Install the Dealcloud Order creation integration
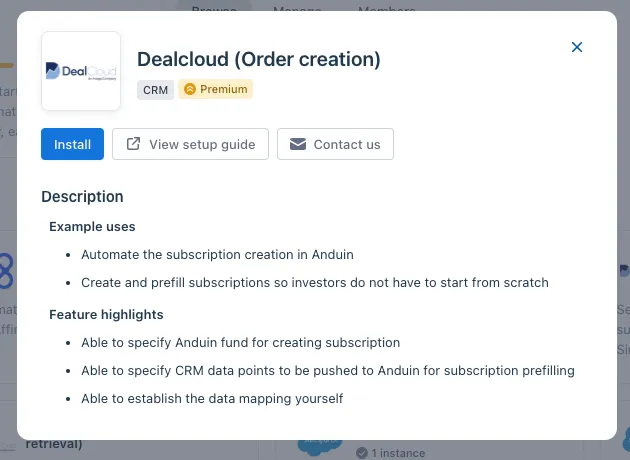Viewport: 630px width, 460px height. [x=72, y=144]
